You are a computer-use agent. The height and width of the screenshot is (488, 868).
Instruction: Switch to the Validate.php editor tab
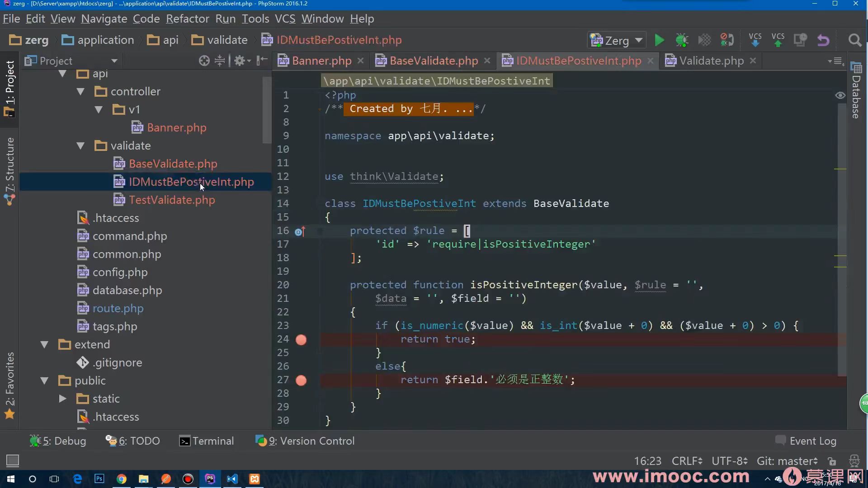711,61
